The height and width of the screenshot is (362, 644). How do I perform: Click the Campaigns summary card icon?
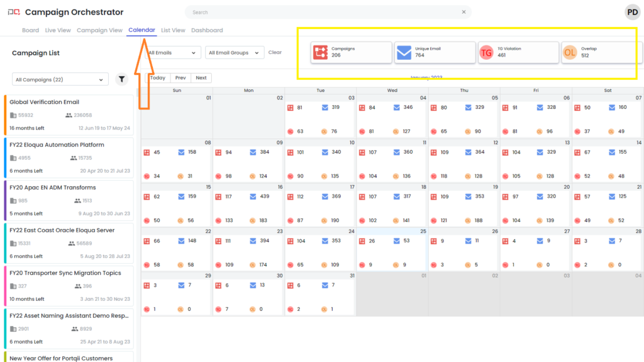coord(321,53)
